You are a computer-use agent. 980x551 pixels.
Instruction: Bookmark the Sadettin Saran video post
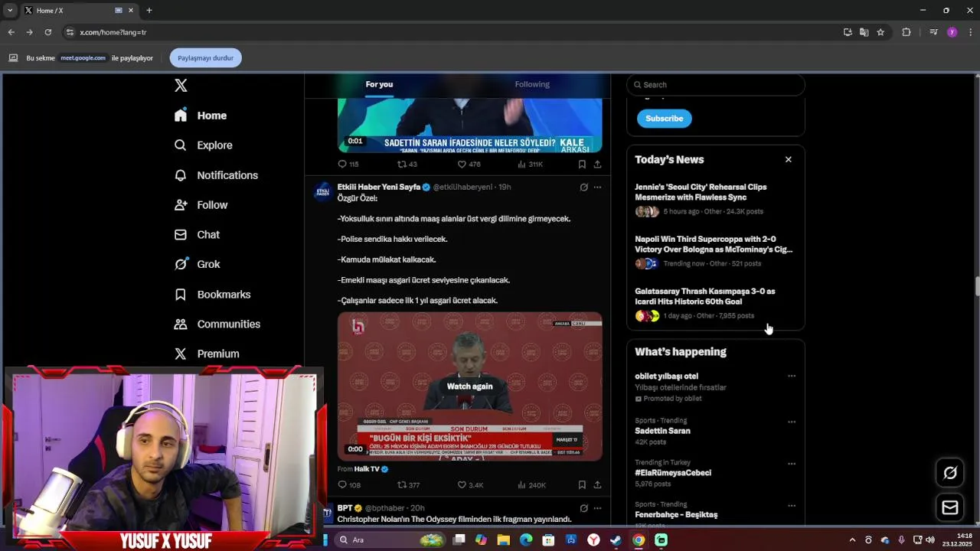(582, 165)
